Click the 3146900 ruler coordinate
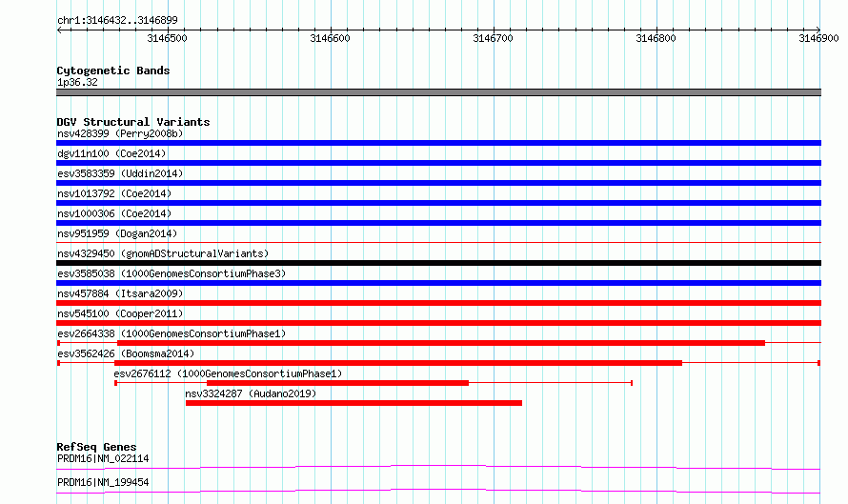This screenshot has height=504, width=848. click(x=818, y=38)
